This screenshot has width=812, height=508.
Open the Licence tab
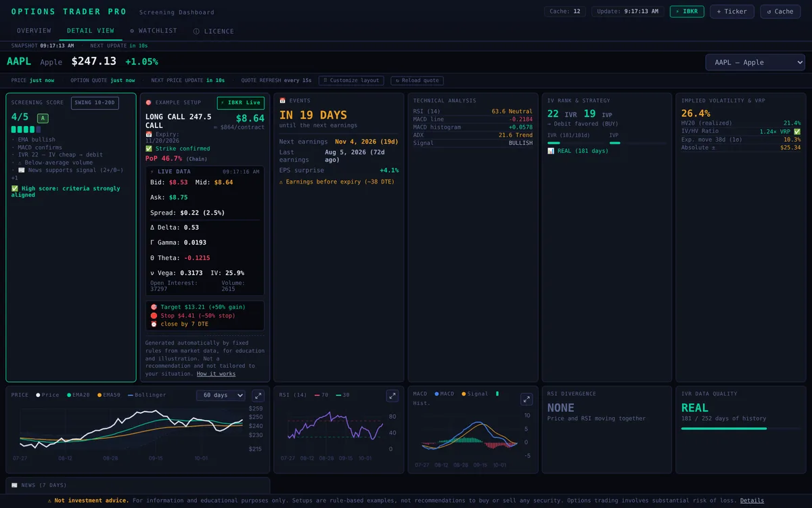pyautogui.click(x=214, y=31)
